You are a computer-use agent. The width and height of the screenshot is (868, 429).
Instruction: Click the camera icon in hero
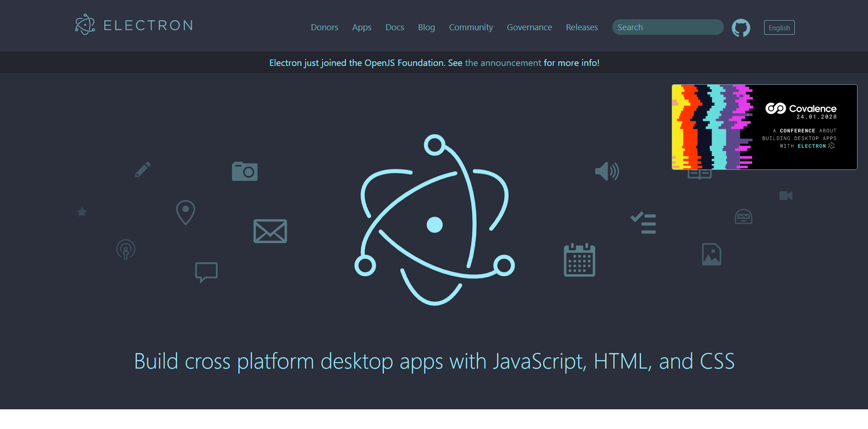(244, 172)
